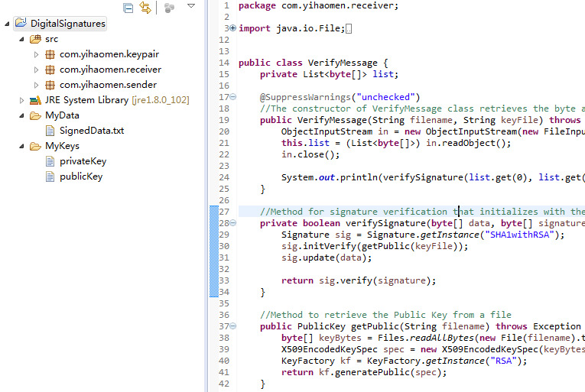Collapse the src folder arrow
This screenshot has width=585, height=392.
tap(21, 39)
